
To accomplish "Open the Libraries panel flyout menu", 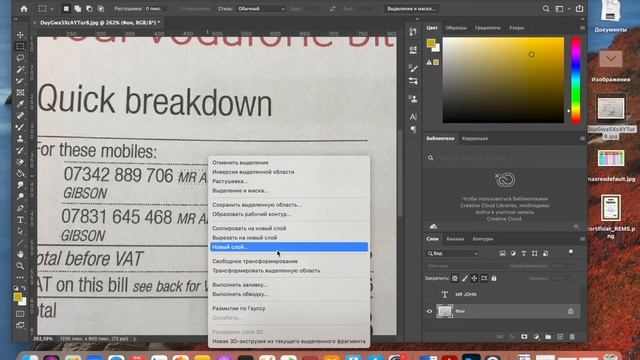I will (582, 139).
